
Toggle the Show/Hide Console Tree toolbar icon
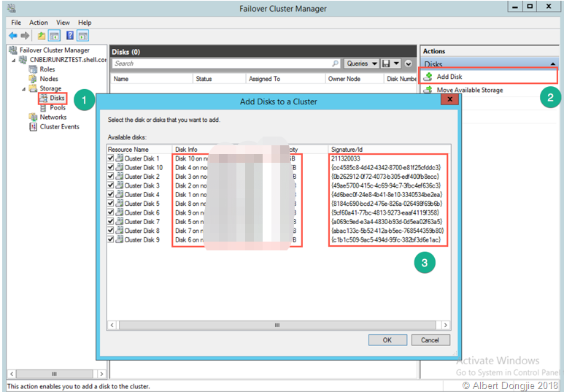(54, 36)
